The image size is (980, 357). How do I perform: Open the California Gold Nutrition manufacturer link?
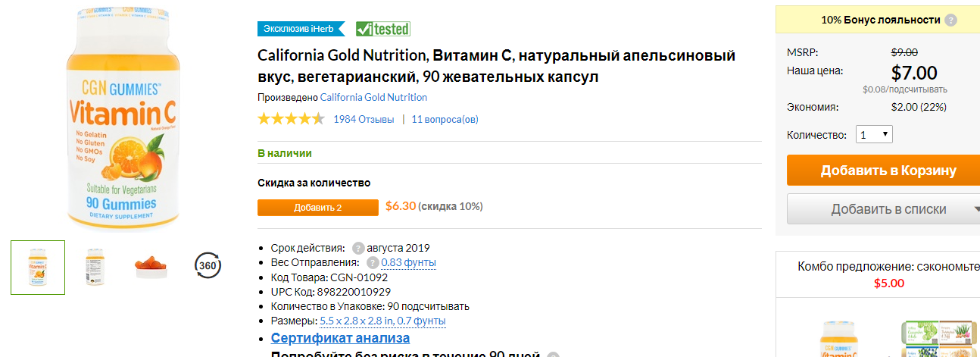pyautogui.click(x=373, y=97)
